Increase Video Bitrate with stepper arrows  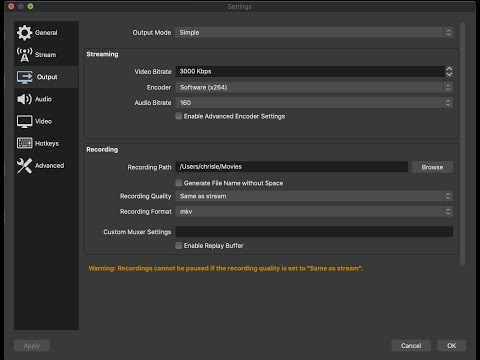(x=449, y=69)
